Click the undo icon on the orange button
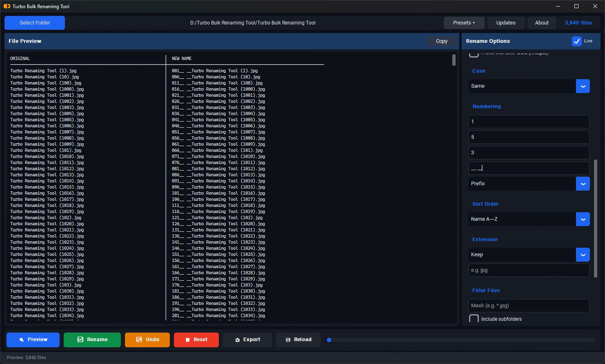Image resolution: width=605 pixels, height=364 pixels. click(139, 340)
